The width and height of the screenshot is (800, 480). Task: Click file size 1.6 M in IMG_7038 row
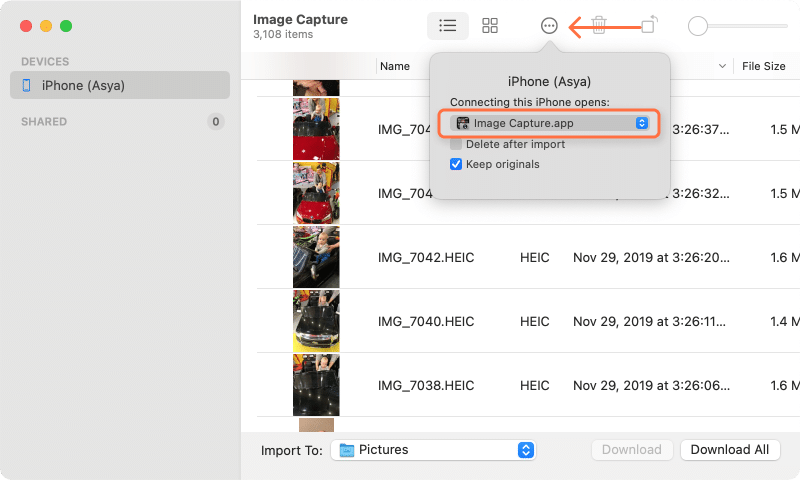(x=785, y=386)
